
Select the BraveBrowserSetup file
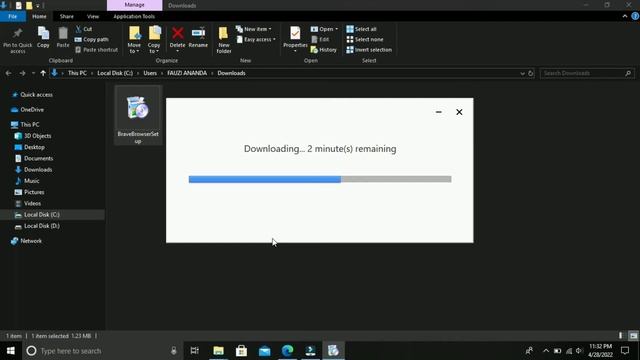point(138,115)
